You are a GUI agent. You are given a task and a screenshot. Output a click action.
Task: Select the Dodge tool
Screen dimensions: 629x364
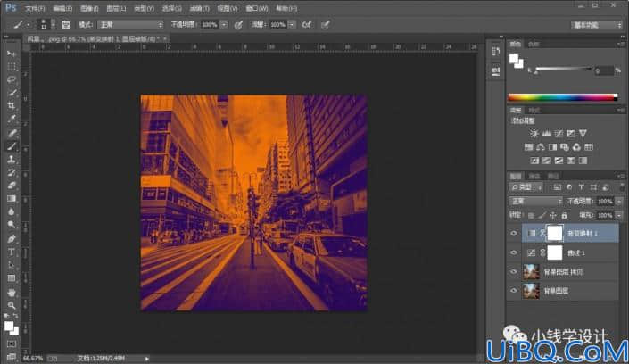(x=12, y=225)
